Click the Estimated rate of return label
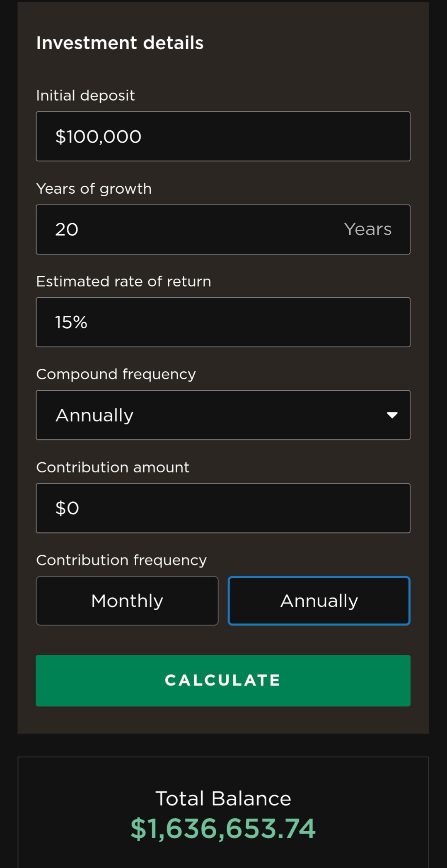 123,281
